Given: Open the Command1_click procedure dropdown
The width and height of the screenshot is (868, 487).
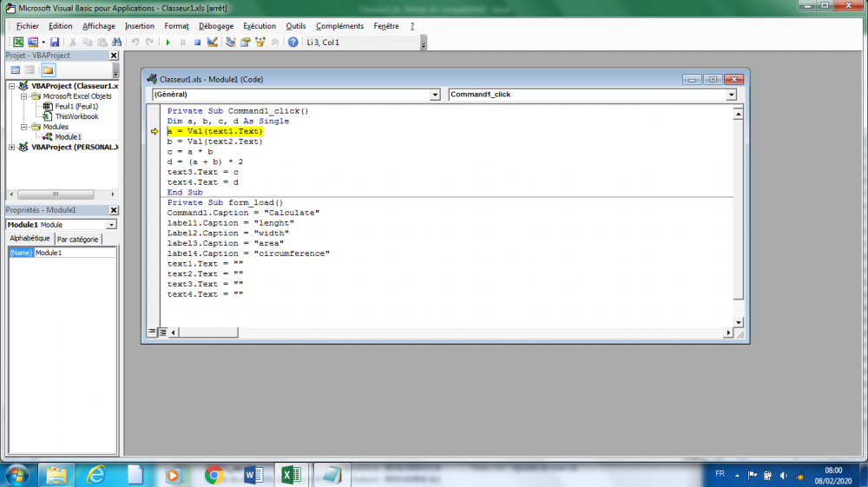Looking at the screenshot, I should click(731, 95).
